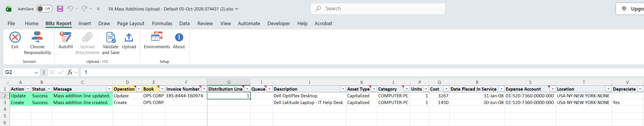Viewport: 644px width, 126px height.
Task: Open the About info icon
Action: point(179,37)
